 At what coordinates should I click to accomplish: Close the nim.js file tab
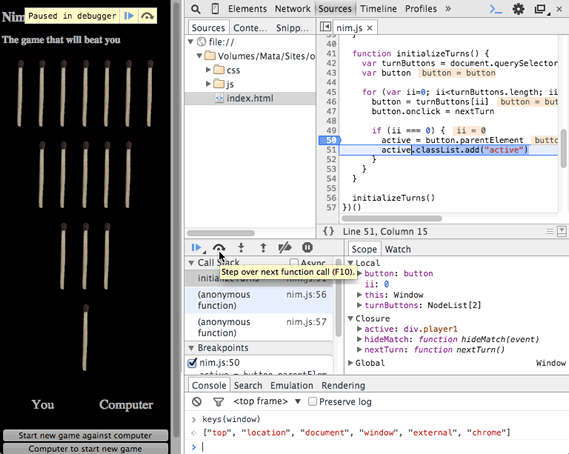click(369, 28)
